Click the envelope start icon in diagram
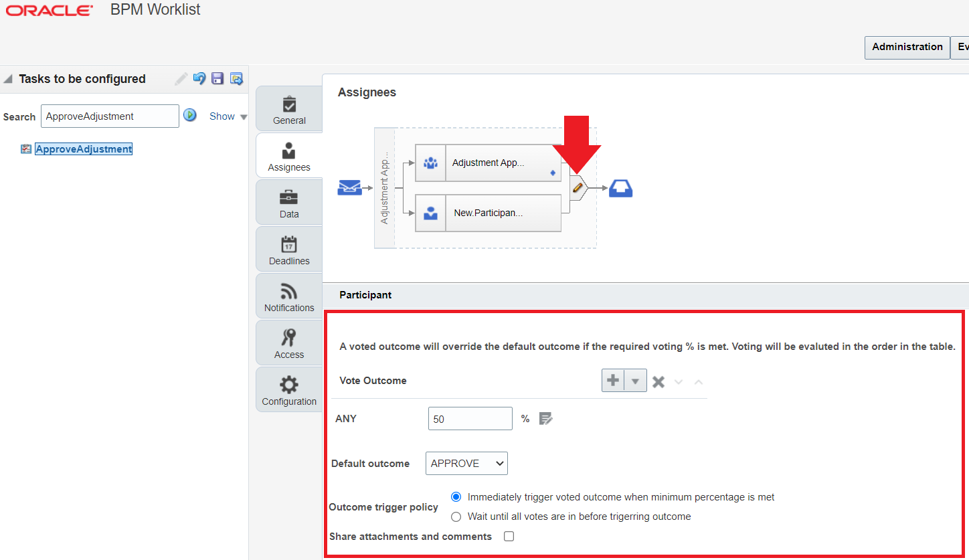969x560 pixels. pos(349,188)
